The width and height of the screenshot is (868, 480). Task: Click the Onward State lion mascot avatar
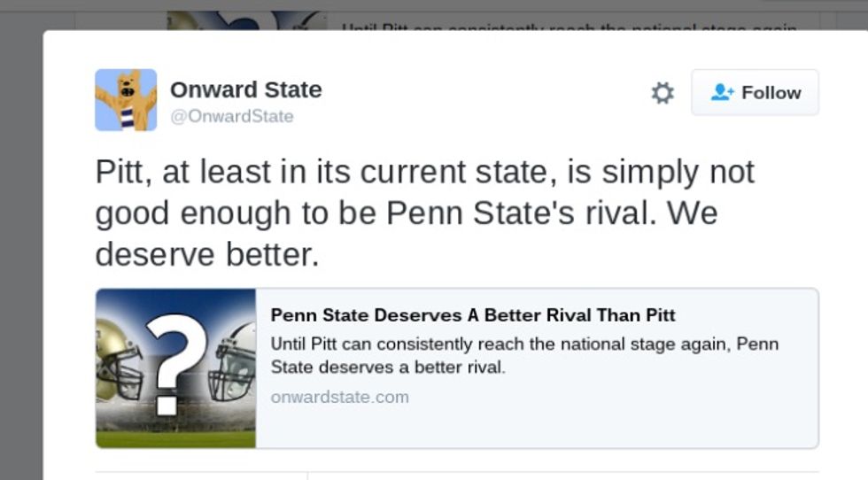126,100
